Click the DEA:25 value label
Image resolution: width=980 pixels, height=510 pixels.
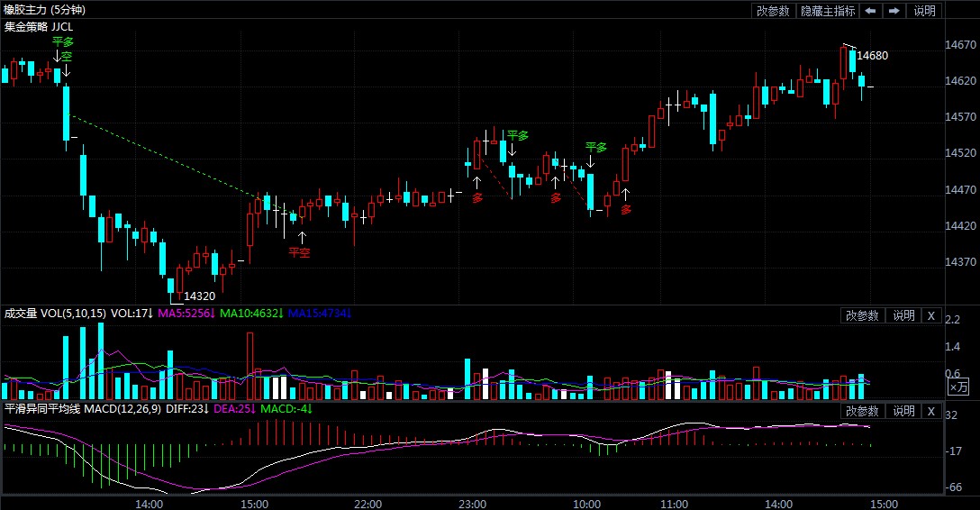coord(234,409)
